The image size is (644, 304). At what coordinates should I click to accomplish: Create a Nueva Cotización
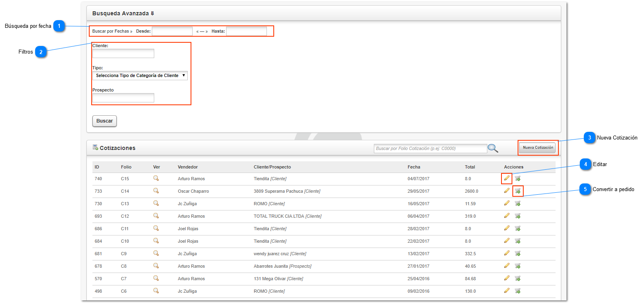538,148
